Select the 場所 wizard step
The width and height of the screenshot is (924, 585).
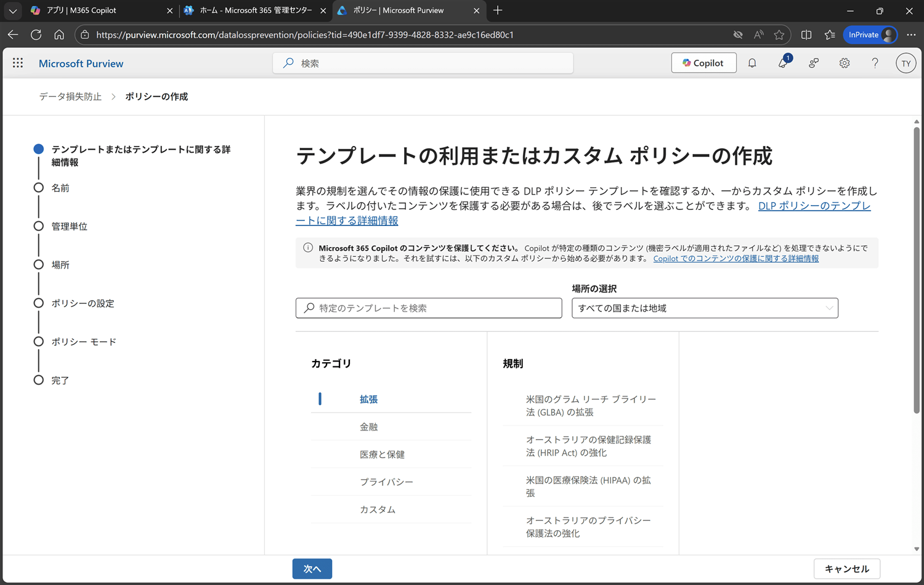tap(52, 265)
